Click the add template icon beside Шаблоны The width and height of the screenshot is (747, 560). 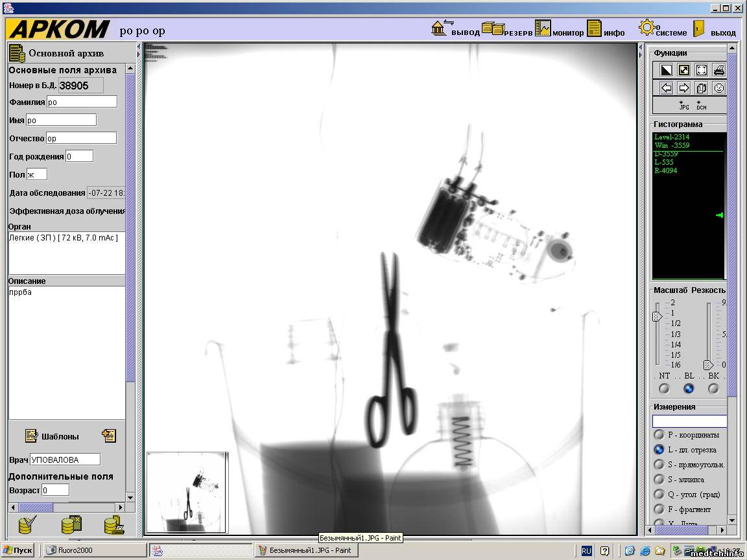click(109, 436)
